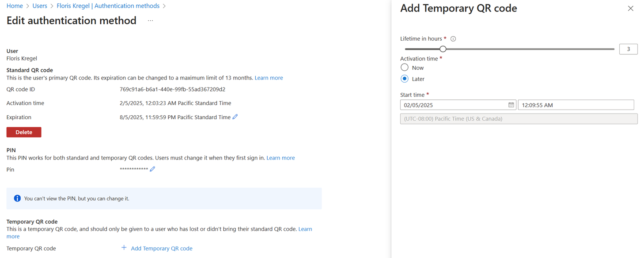Navigate to Home via the breadcrumb
The image size is (644, 258).
(x=15, y=5)
